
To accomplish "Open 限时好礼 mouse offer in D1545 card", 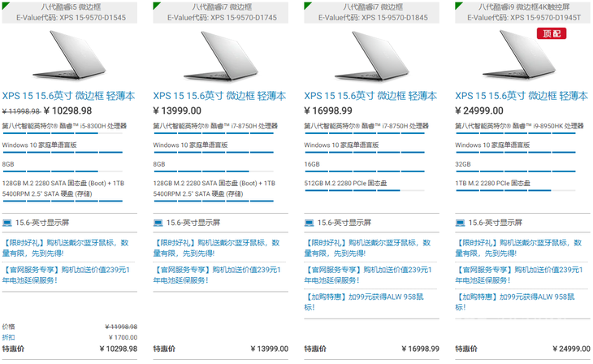I will point(66,248).
